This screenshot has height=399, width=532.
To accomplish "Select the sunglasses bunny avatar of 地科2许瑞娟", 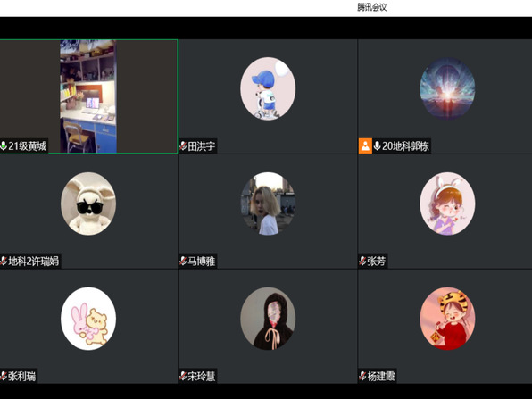I will [88, 204].
